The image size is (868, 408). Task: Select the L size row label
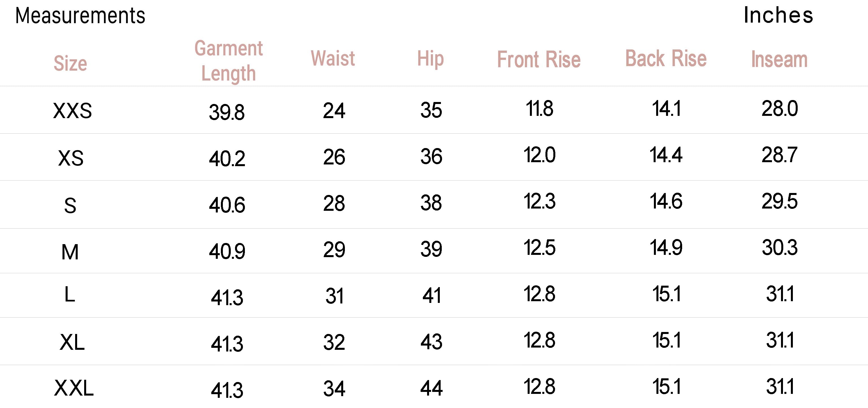[x=70, y=294]
